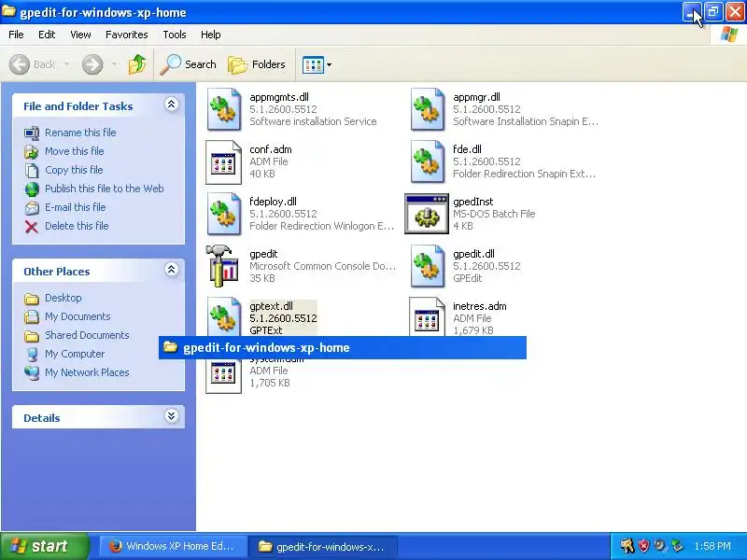Click the folder icon in the title bar
This screenshot has width=747, height=560.
click(x=8, y=11)
